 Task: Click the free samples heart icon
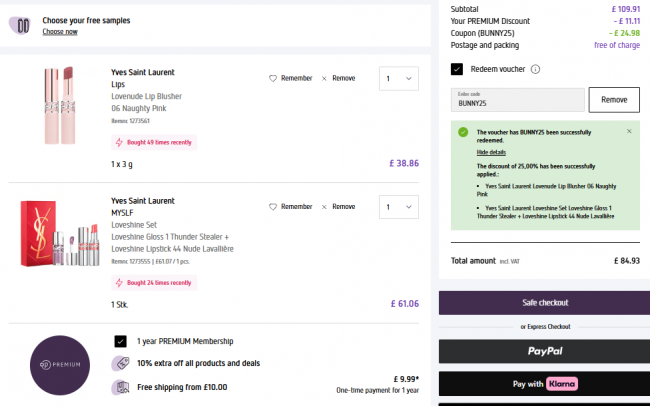click(x=19, y=25)
